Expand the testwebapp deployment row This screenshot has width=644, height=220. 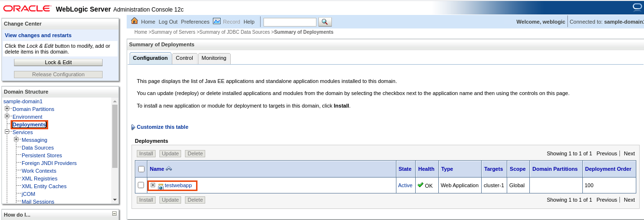click(x=153, y=185)
